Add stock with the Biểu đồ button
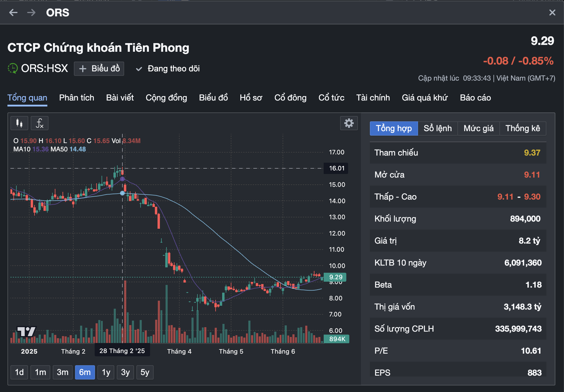 pos(99,69)
